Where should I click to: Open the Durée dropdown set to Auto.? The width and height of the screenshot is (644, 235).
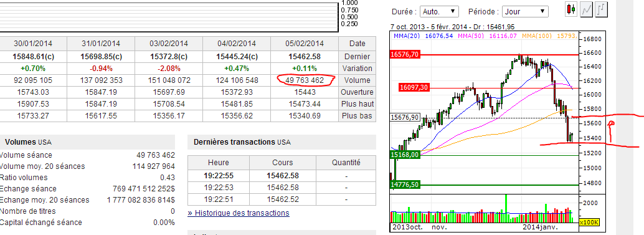pos(440,11)
